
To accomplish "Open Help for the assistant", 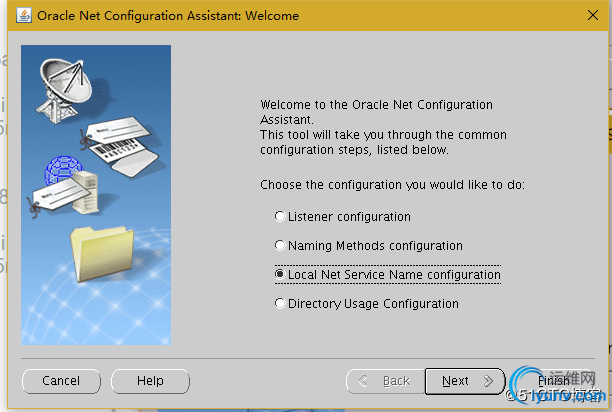I will pyautogui.click(x=150, y=381).
